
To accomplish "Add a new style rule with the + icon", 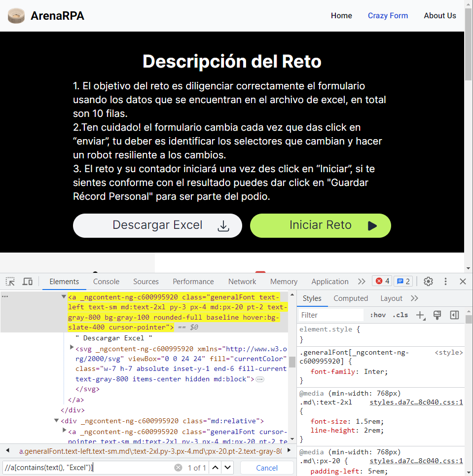I will 420,315.
